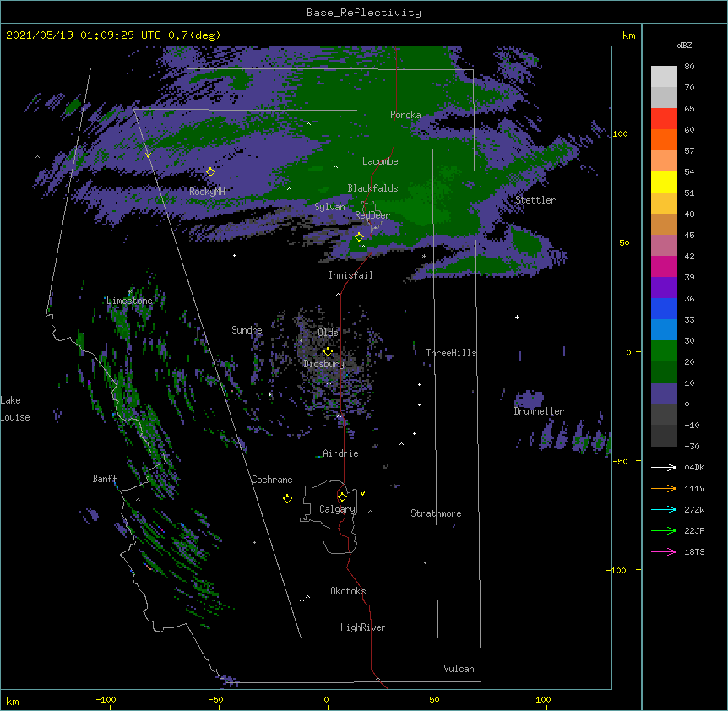Image resolution: width=728 pixels, height=711 pixels.
Task: Click the white 04DK arrow in legend
Action: 664,467
